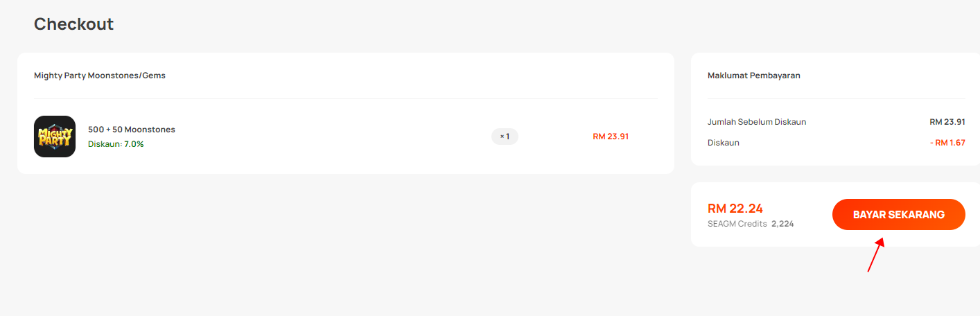
Task: Click the Diskaun: 7.0% green text
Action: [x=116, y=144]
